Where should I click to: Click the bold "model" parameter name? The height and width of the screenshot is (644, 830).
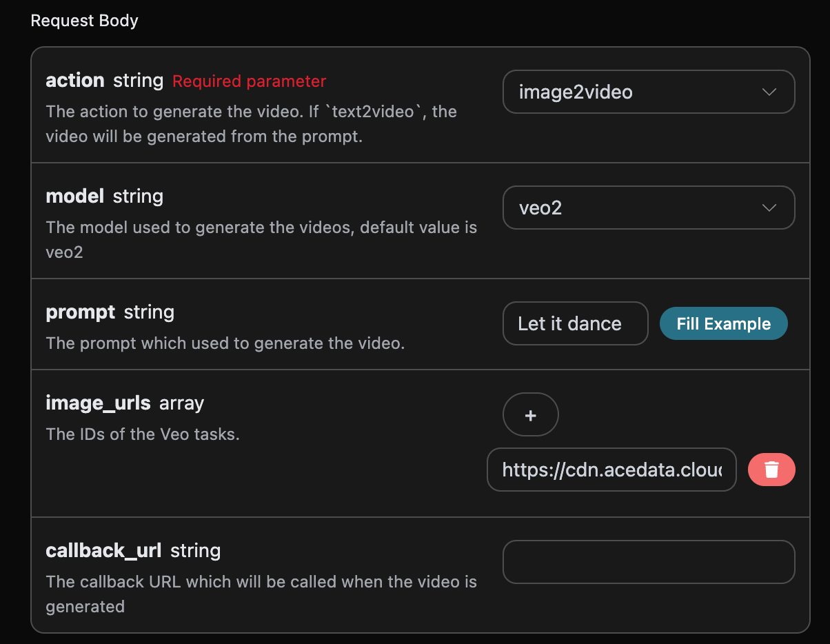coord(74,197)
